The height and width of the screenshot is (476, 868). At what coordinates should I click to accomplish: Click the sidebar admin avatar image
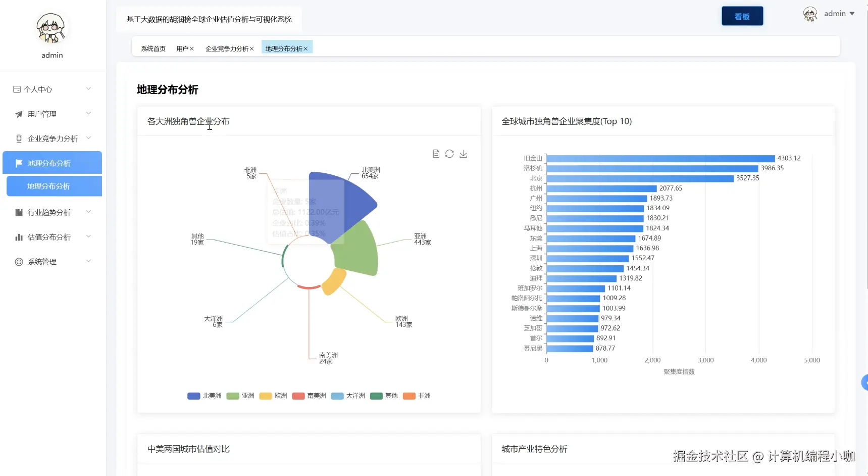click(x=51, y=28)
